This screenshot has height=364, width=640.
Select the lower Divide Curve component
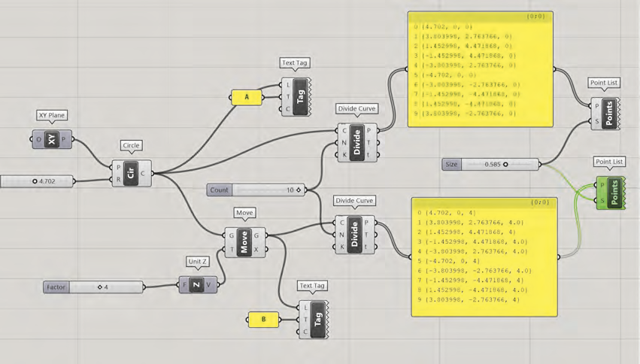(x=355, y=234)
